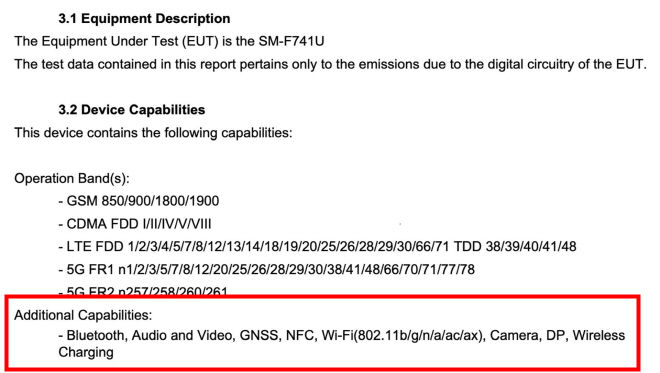Click the Audio and Video text
Image resolution: width=660 pixels, height=373 pixels.
click(x=182, y=336)
